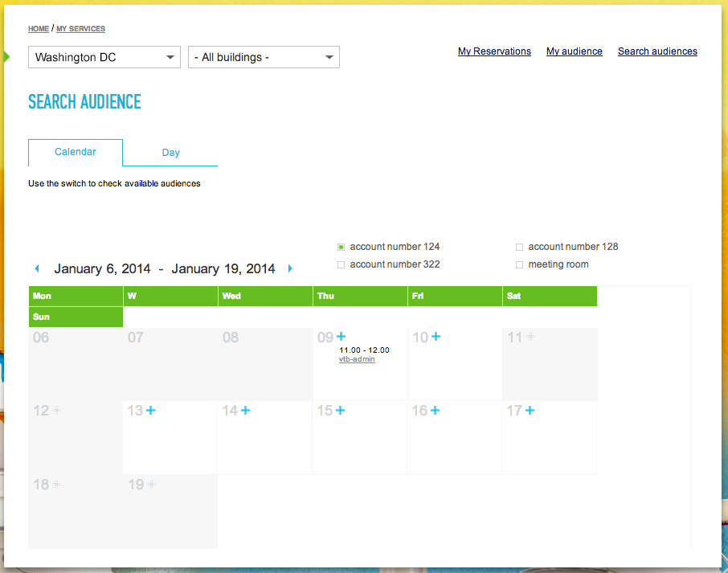Uncheck account number 124

[x=342, y=247]
